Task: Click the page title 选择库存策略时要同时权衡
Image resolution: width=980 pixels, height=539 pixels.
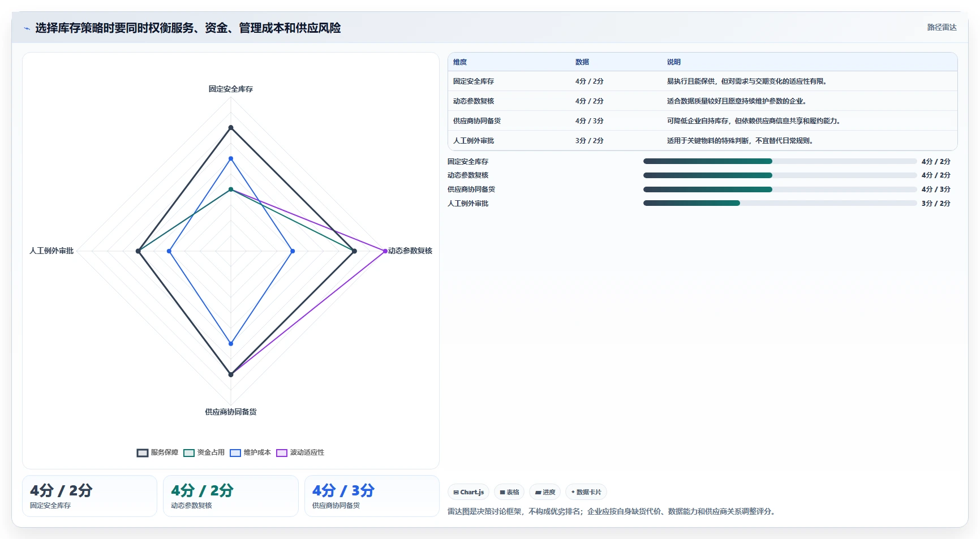Action: point(188,28)
